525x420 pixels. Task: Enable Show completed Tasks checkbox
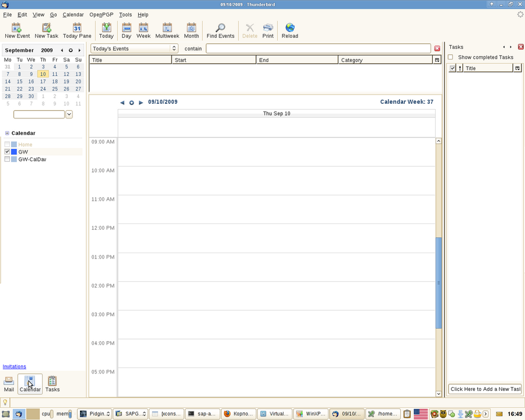(450, 57)
